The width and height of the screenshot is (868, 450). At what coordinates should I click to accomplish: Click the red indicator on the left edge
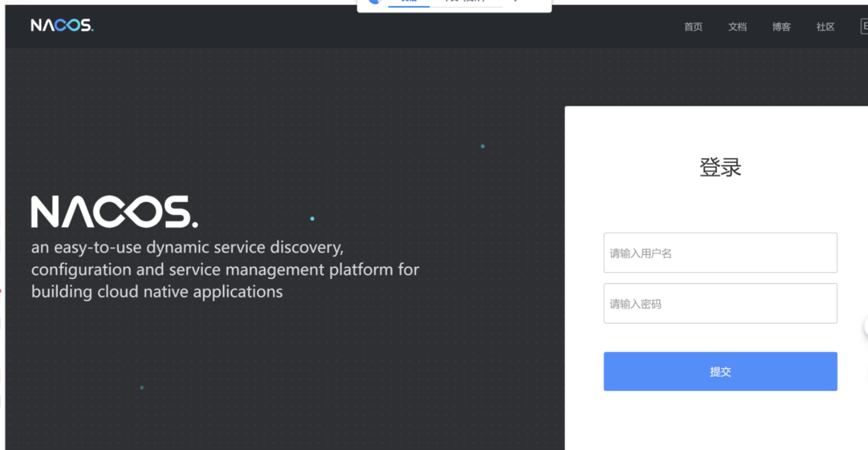(2, 289)
